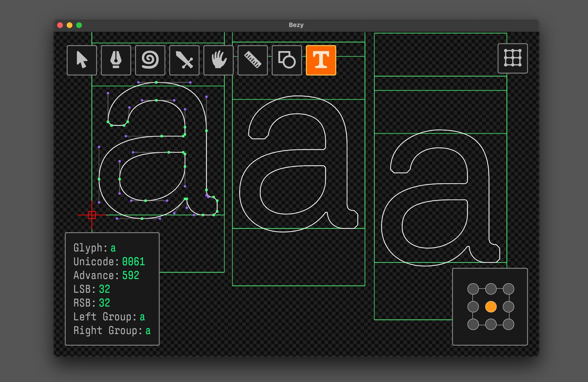
Task: Click the Left Group value
Action: point(142,317)
